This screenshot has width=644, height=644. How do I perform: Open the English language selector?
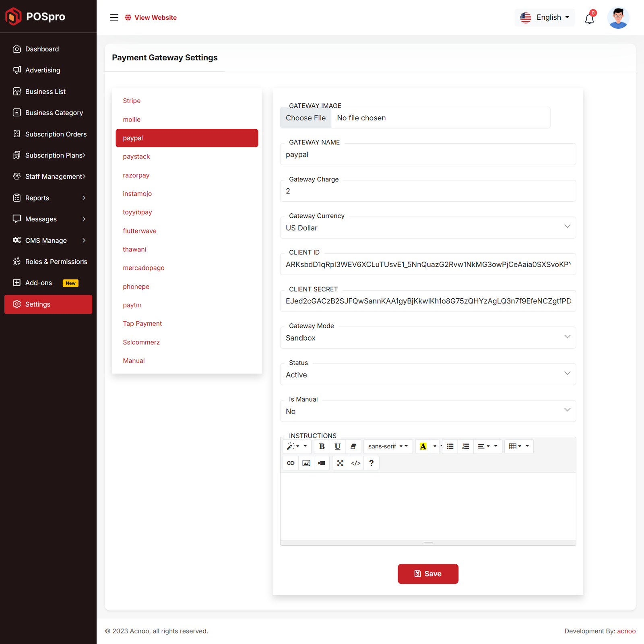tap(545, 17)
